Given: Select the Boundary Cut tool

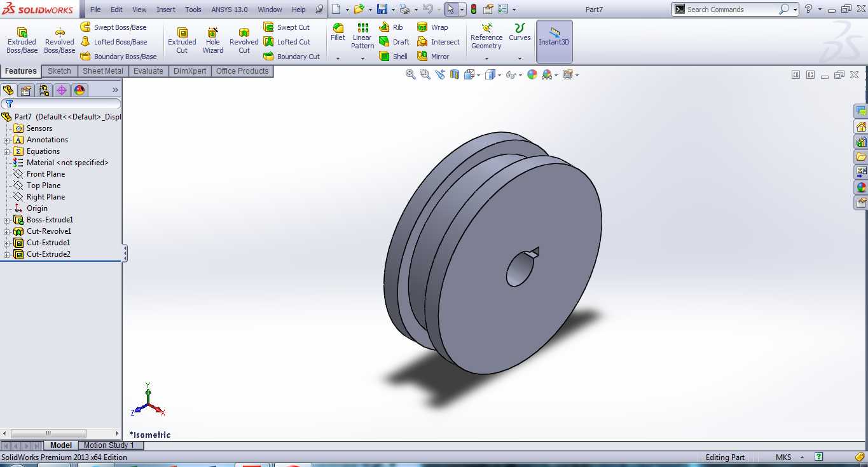Looking at the screenshot, I should tap(292, 57).
